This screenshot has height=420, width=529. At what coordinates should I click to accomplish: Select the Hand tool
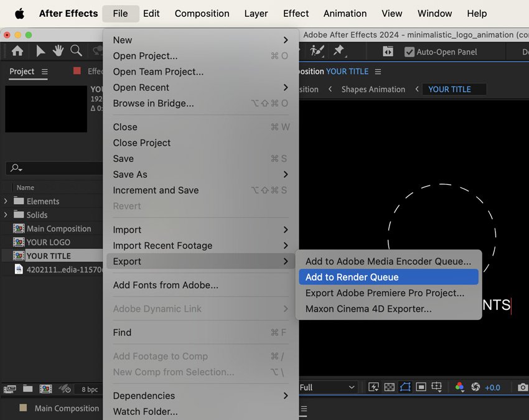point(58,51)
